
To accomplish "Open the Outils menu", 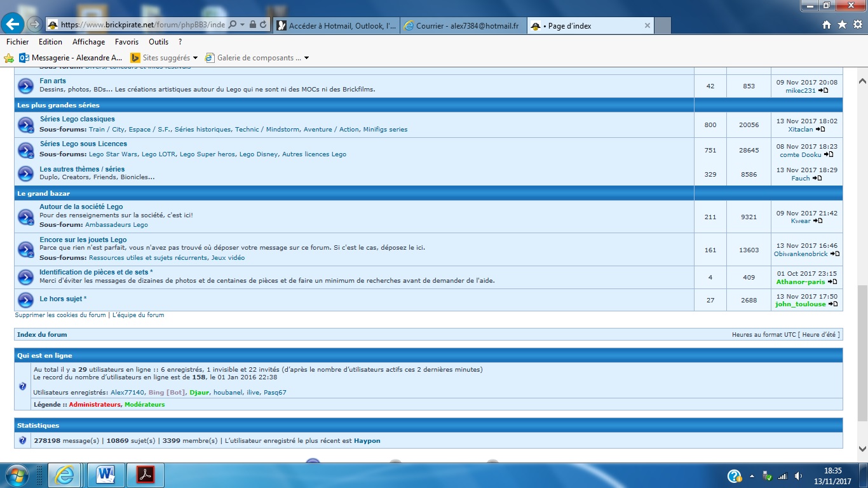I will [x=158, y=42].
